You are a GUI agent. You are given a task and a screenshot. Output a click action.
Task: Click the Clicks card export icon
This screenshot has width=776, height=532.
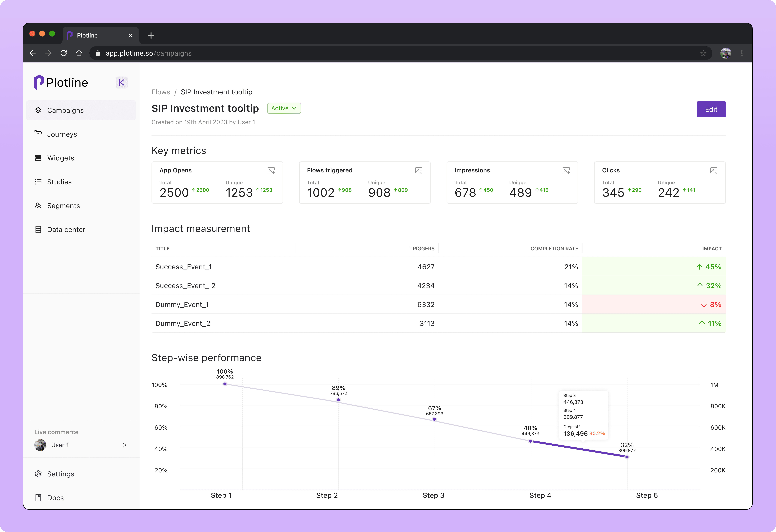coord(714,171)
